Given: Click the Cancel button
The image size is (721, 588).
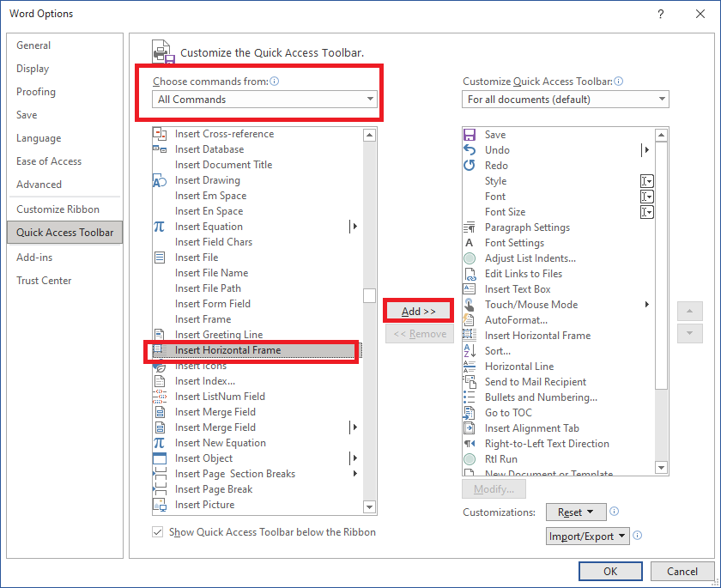Looking at the screenshot, I should [x=682, y=571].
